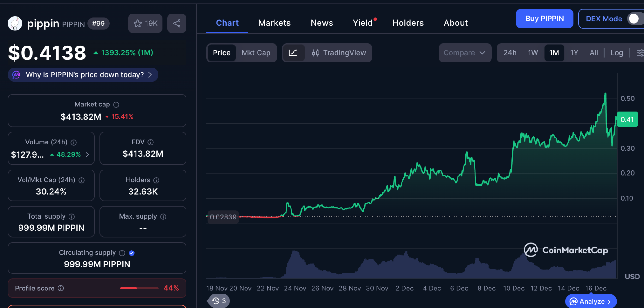This screenshot has width=644, height=308.
Task: Select the line chart icon
Action: click(x=293, y=53)
